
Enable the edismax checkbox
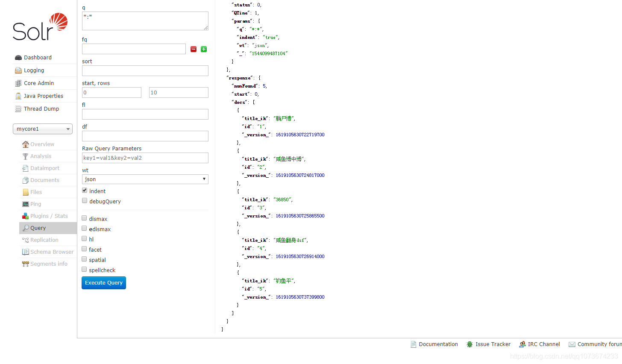click(x=85, y=229)
